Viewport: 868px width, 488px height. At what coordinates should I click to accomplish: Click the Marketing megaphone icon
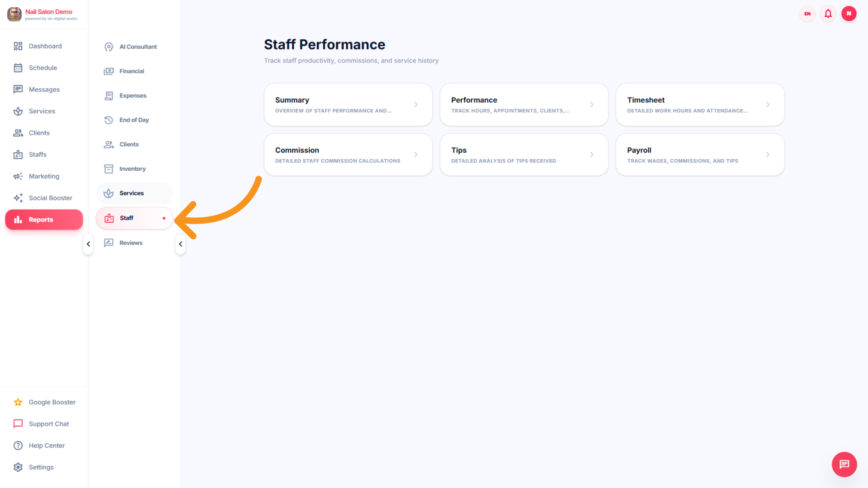18,176
